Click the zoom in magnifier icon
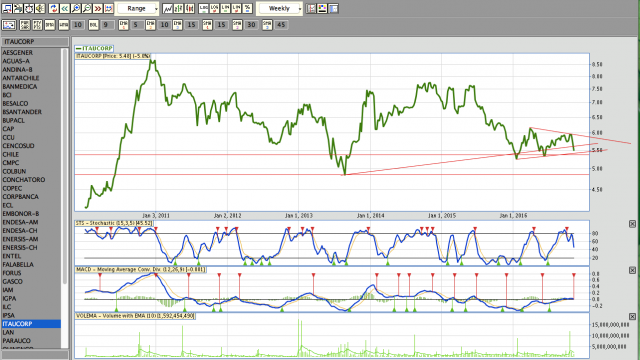 (76, 8)
